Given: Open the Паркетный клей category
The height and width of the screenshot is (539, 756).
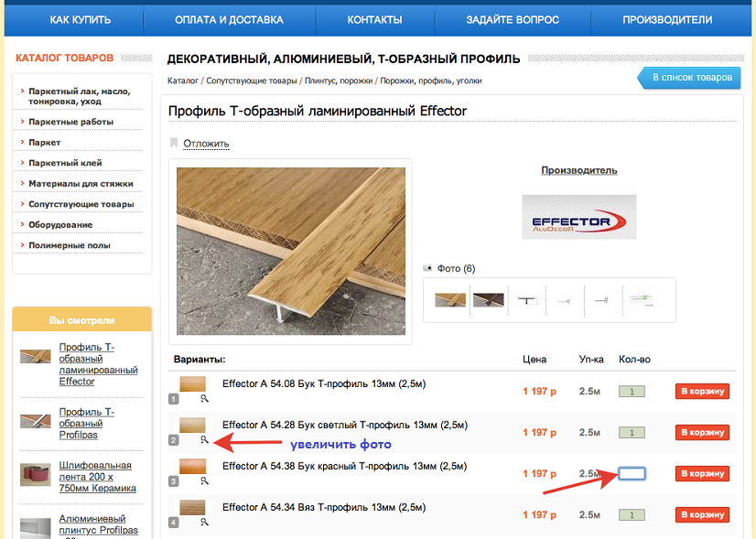Looking at the screenshot, I should pos(65,163).
